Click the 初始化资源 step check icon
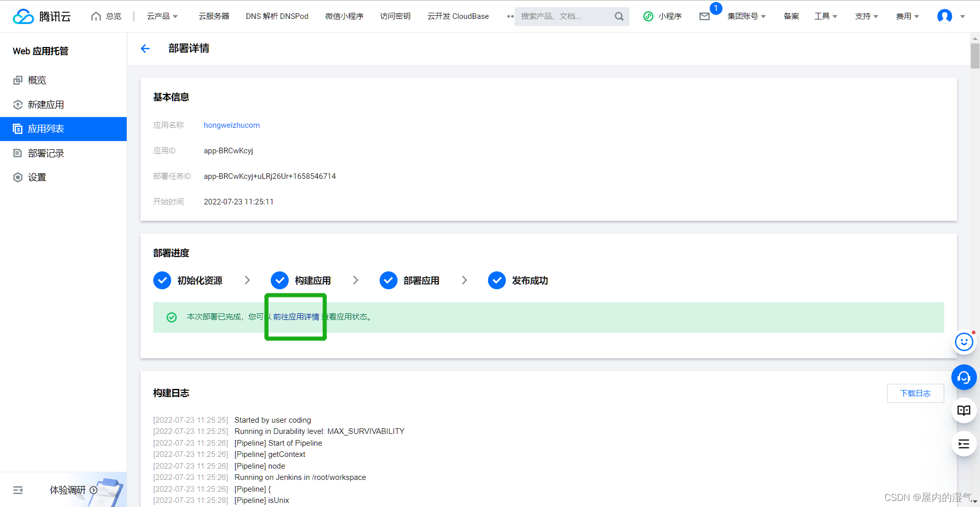Viewport: 980px width, 507px height. click(x=162, y=280)
